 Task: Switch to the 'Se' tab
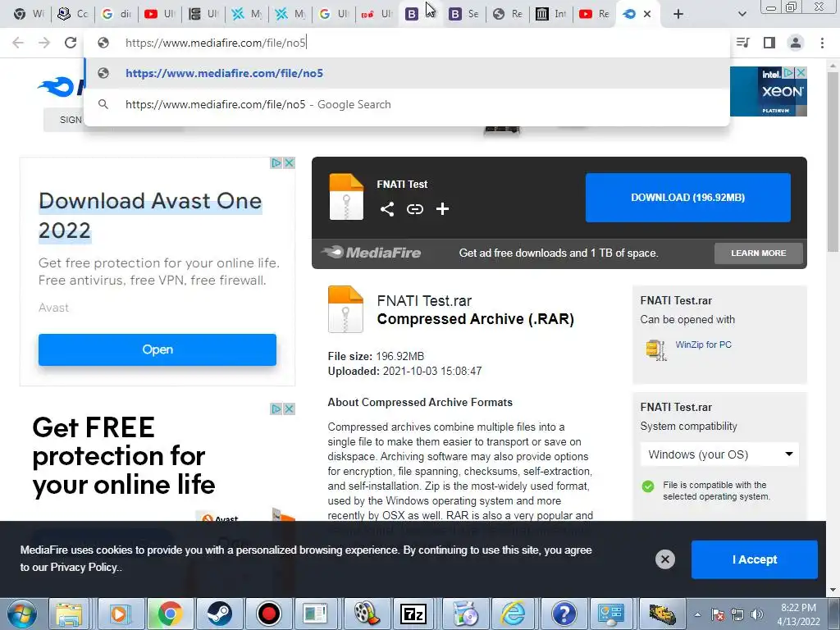tap(463, 14)
